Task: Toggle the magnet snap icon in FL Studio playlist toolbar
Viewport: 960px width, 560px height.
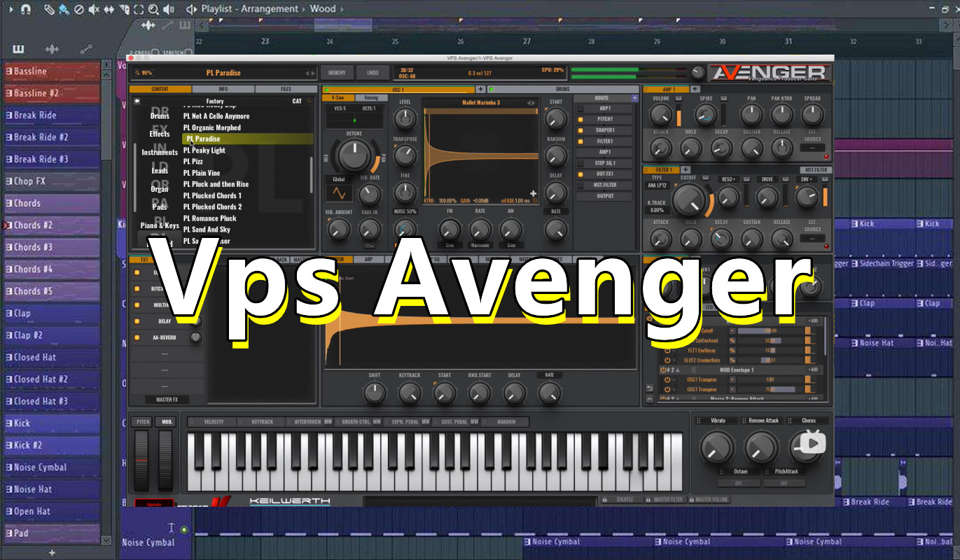Action: click(x=25, y=9)
